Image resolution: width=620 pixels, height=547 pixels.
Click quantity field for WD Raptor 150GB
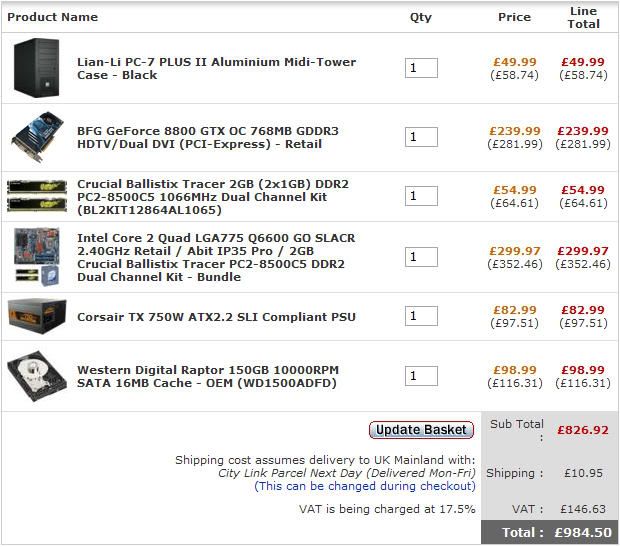click(421, 376)
